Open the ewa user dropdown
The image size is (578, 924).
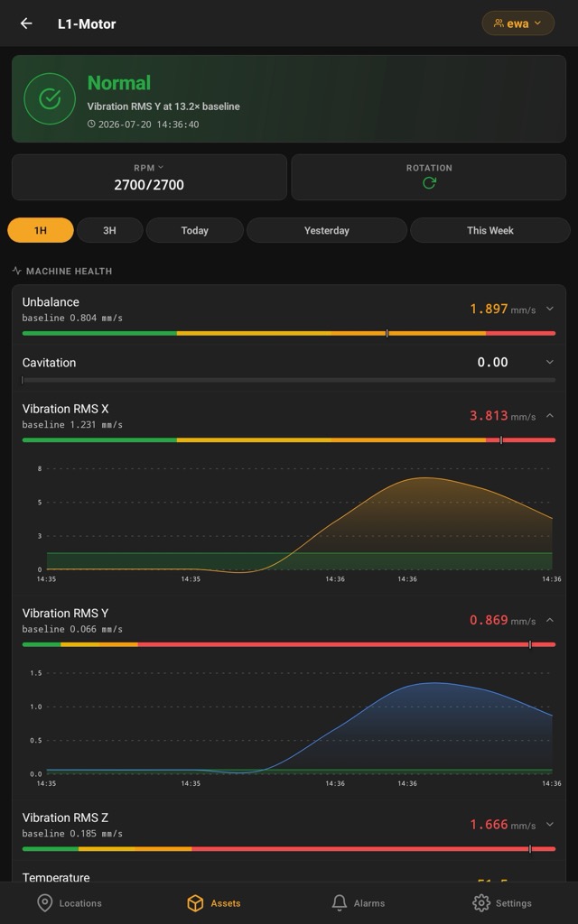click(517, 23)
